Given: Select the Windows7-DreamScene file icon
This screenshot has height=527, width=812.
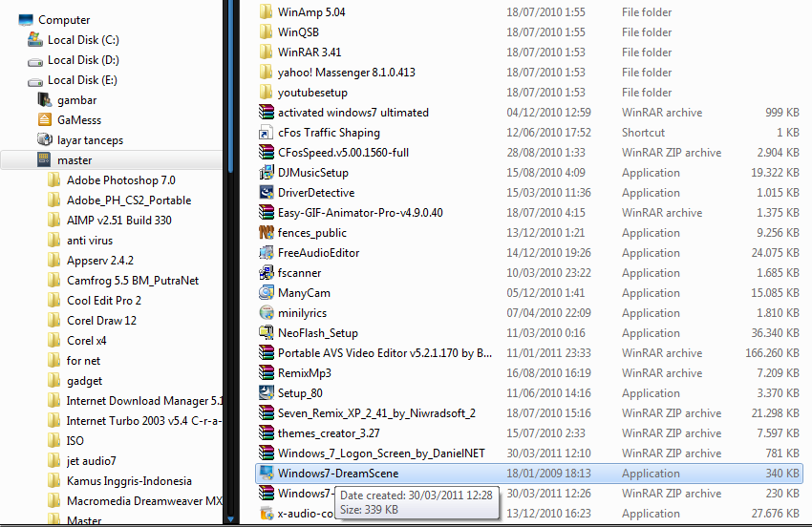Looking at the screenshot, I should click(267, 474).
